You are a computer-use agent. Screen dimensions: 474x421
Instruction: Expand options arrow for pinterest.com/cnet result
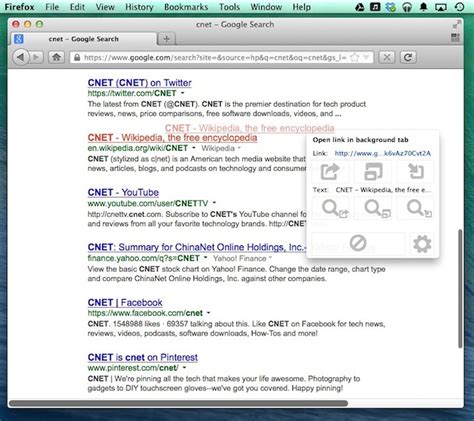[184, 368]
